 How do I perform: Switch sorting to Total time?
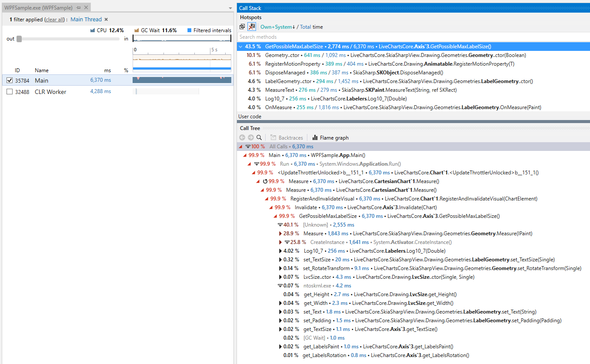click(x=306, y=27)
